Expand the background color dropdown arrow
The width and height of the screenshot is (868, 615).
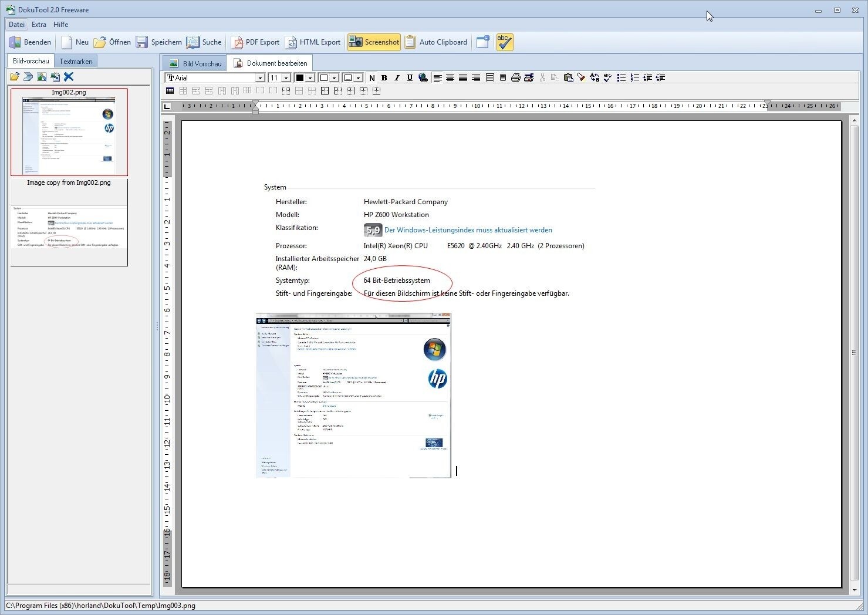[334, 78]
